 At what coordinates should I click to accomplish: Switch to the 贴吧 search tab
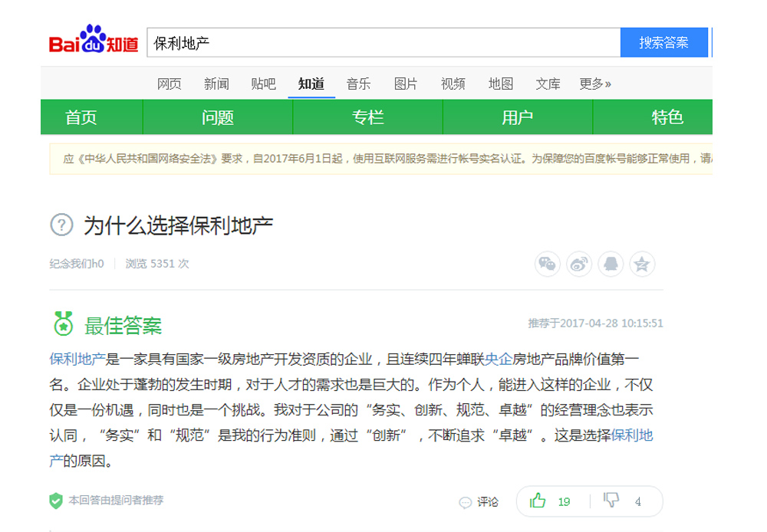pos(264,84)
